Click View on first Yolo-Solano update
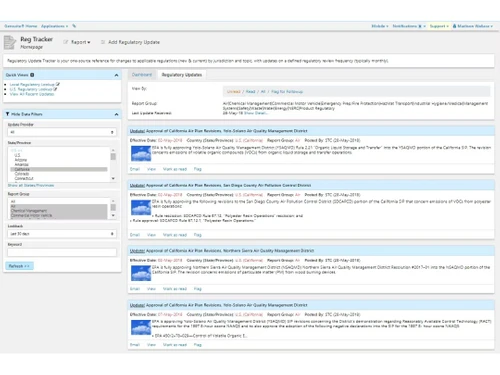 click(x=151, y=169)
